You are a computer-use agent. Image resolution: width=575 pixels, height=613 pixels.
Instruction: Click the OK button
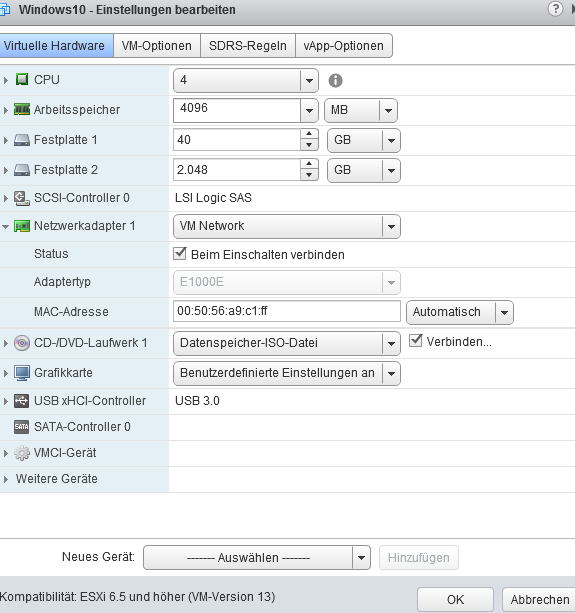(x=455, y=599)
